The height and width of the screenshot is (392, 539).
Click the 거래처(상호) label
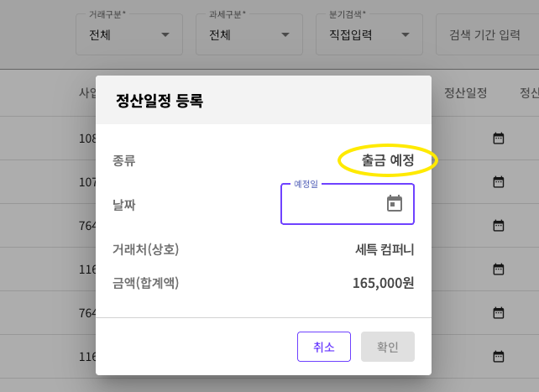(146, 249)
